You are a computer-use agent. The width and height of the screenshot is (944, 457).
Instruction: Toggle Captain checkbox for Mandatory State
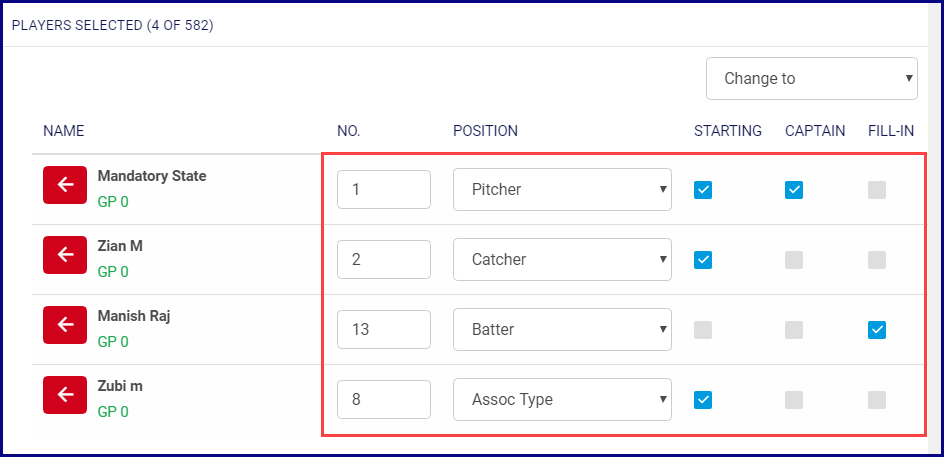pos(794,190)
